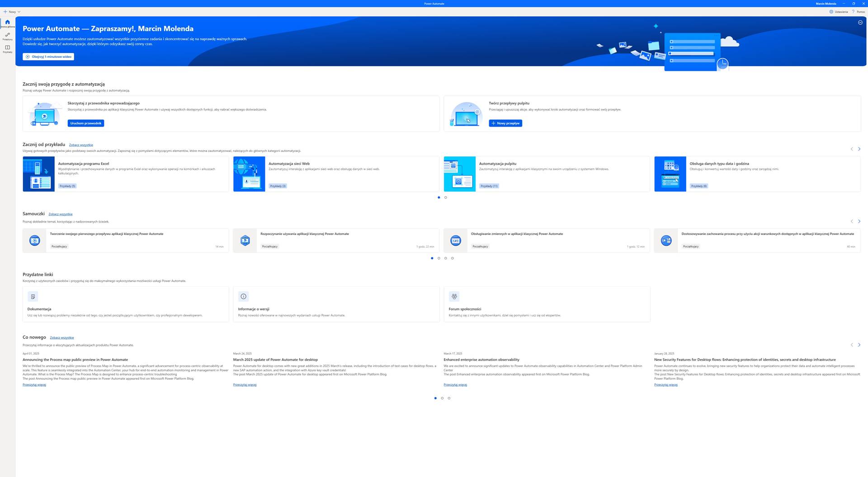Image resolution: width=868 pixels, height=477 pixels.
Task: Click the Forum społeczności people icon
Action: coord(454,297)
